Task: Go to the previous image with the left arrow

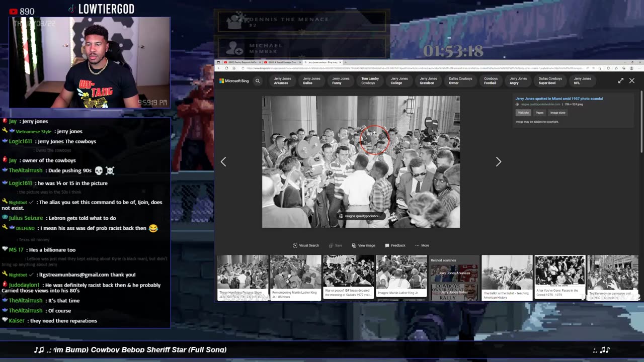Action: pyautogui.click(x=223, y=161)
